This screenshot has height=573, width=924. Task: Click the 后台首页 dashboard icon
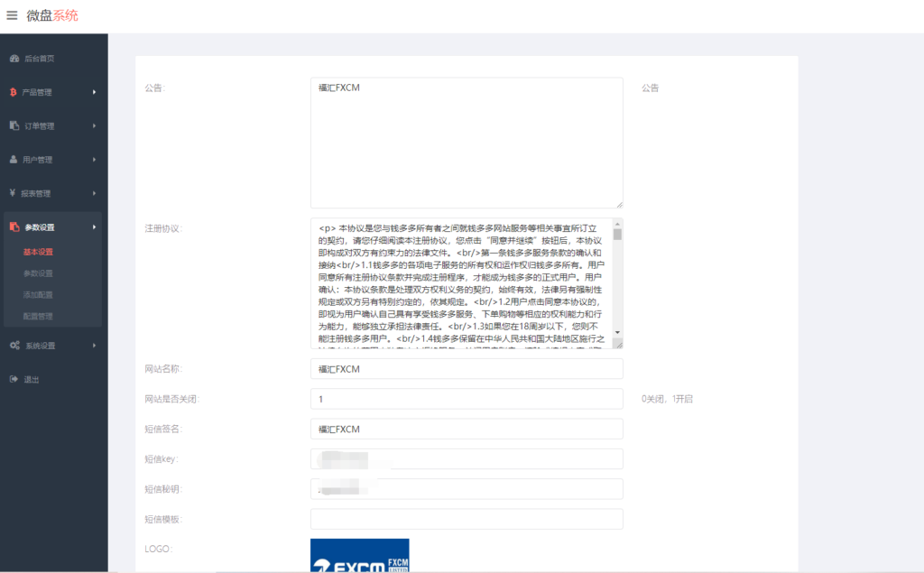14,59
